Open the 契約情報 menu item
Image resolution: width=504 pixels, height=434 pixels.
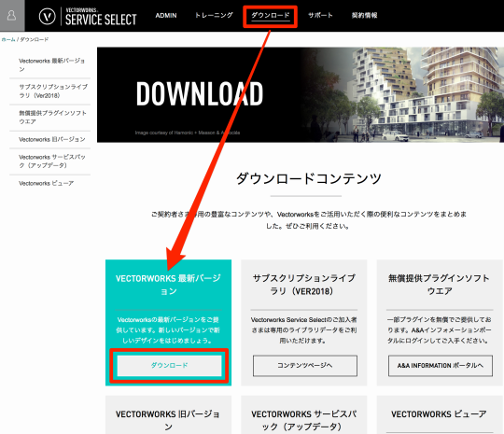(364, 15)
